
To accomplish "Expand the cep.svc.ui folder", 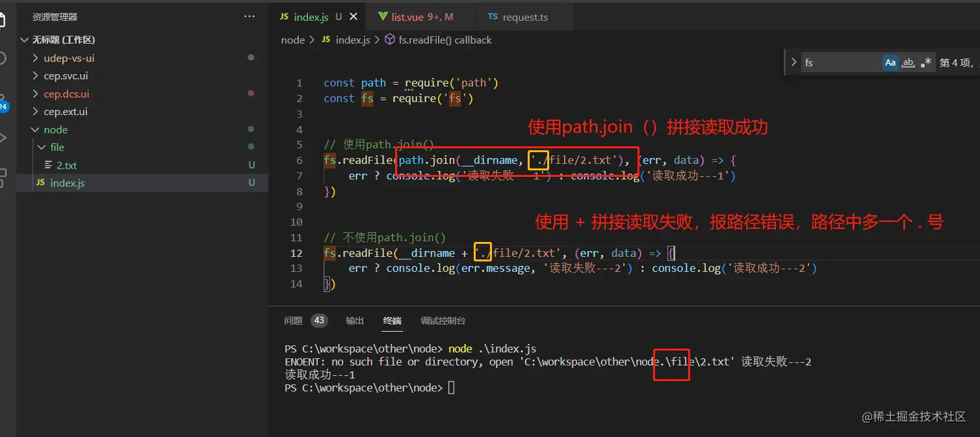I will pos(36,76).
